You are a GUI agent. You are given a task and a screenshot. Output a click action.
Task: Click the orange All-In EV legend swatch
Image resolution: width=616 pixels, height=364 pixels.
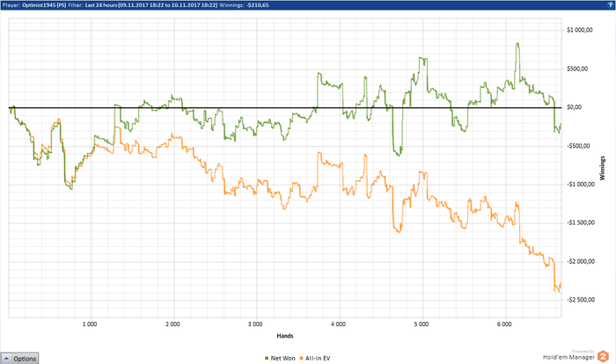301,358
